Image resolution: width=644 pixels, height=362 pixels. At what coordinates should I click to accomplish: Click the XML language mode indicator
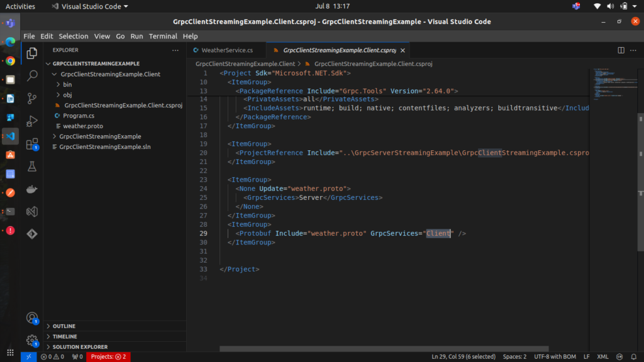point(602,357)
